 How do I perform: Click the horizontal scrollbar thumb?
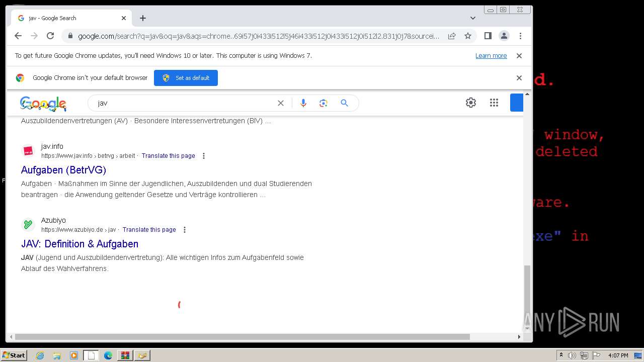pyautogui.click(x=242, y=337)
